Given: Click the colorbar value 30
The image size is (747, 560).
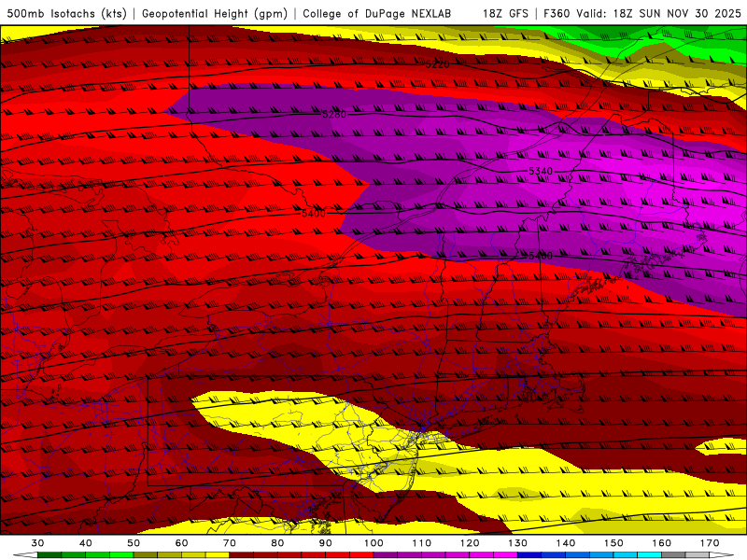Looking at the screenshot, I should point(37,543).
